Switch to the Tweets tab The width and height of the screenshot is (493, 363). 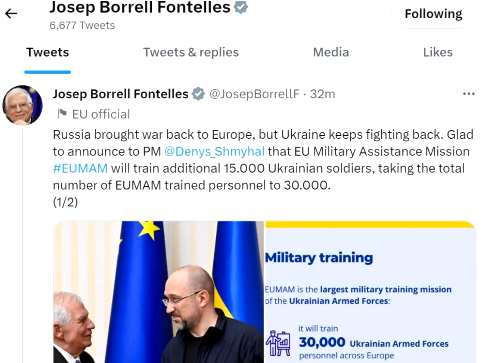48,52
